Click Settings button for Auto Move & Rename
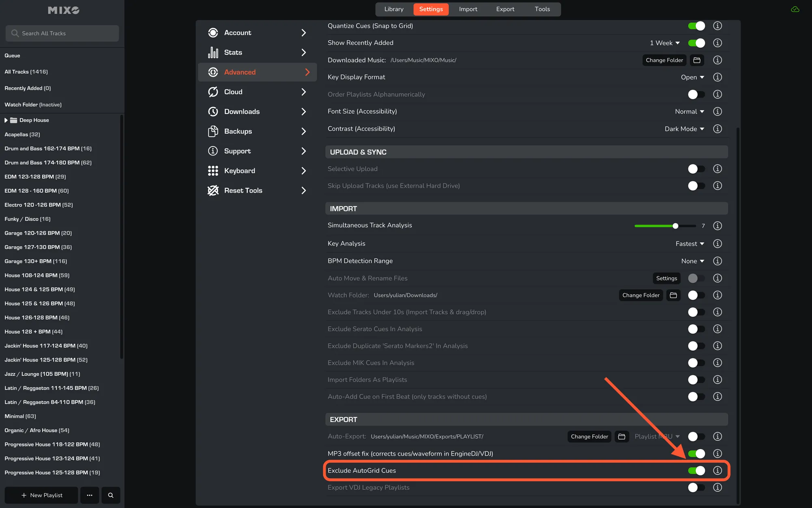This screenshot has width=812, height=508. click(x=666, y=278)
